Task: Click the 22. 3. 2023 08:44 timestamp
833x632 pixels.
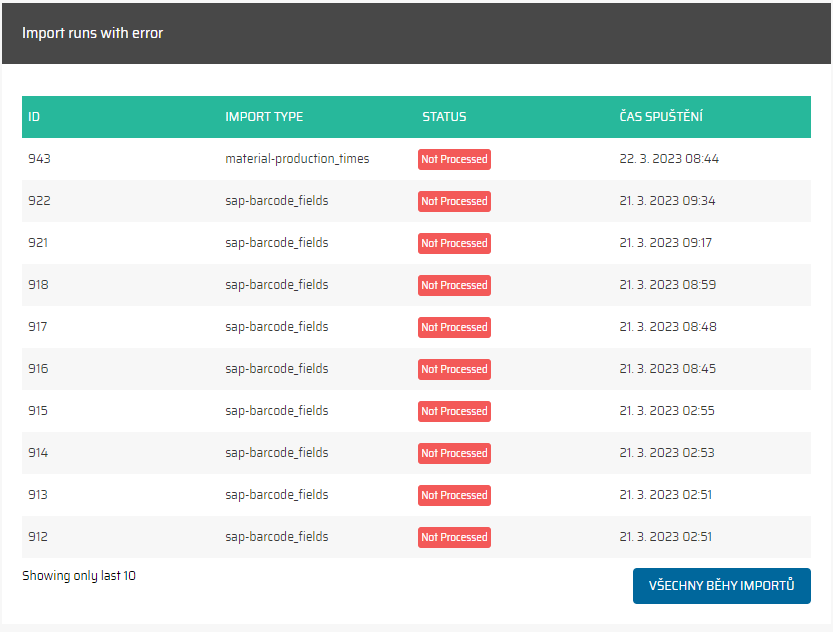Action: pyautogui.click(x=669, y=159)
